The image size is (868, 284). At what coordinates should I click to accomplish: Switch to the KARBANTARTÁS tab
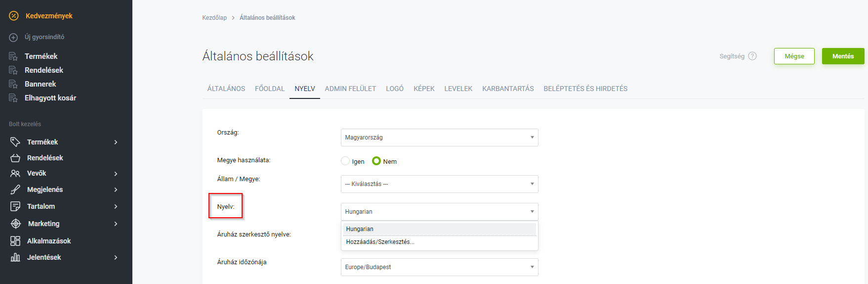[508, 89]
